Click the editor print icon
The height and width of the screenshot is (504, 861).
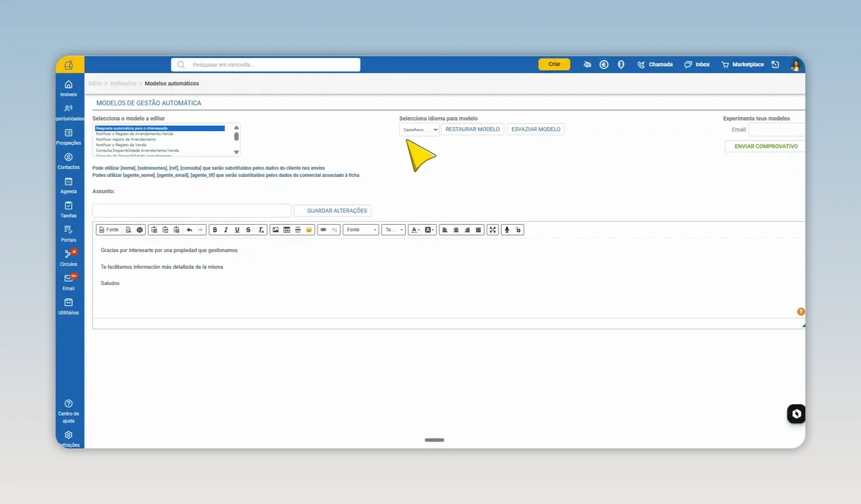point(139,230)
